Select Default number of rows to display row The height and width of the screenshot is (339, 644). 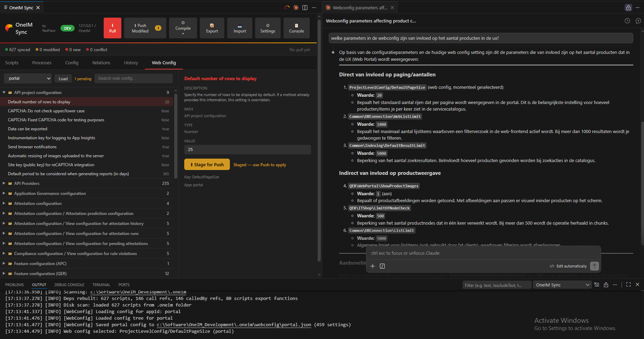click(86, 102)
